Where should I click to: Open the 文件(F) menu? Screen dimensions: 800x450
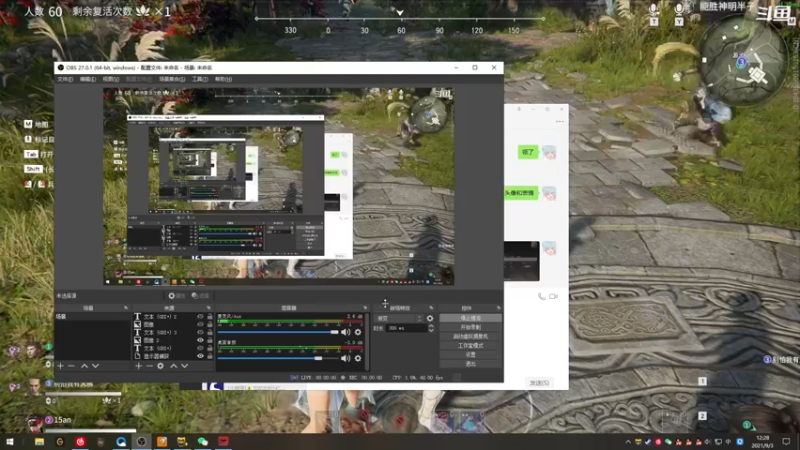(65, 79)
